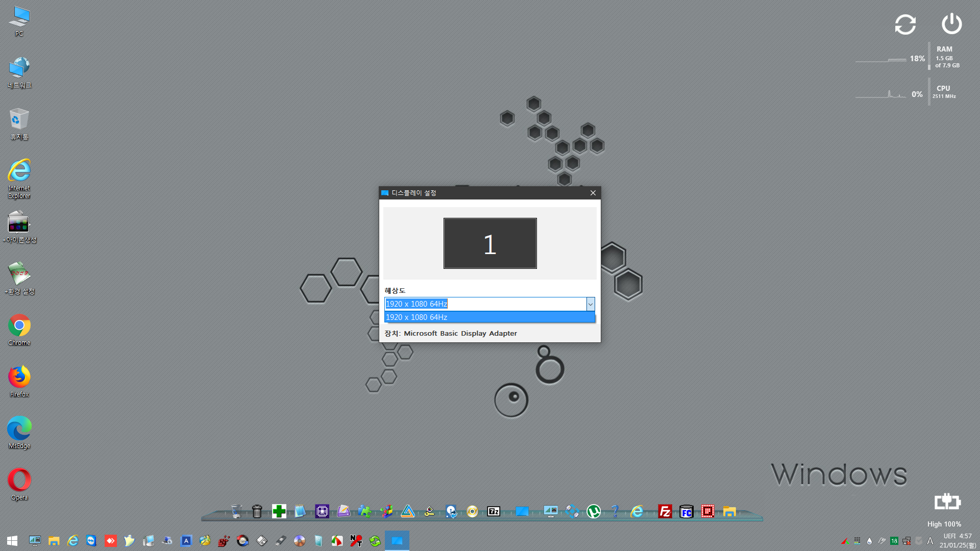Open 7-Zip from the dock
980x551 pixels.
pos(494,511)
